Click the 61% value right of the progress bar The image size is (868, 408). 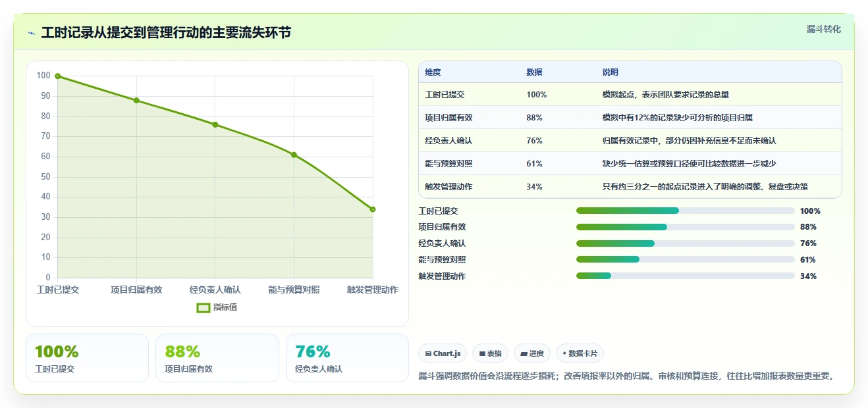point(808,259)
